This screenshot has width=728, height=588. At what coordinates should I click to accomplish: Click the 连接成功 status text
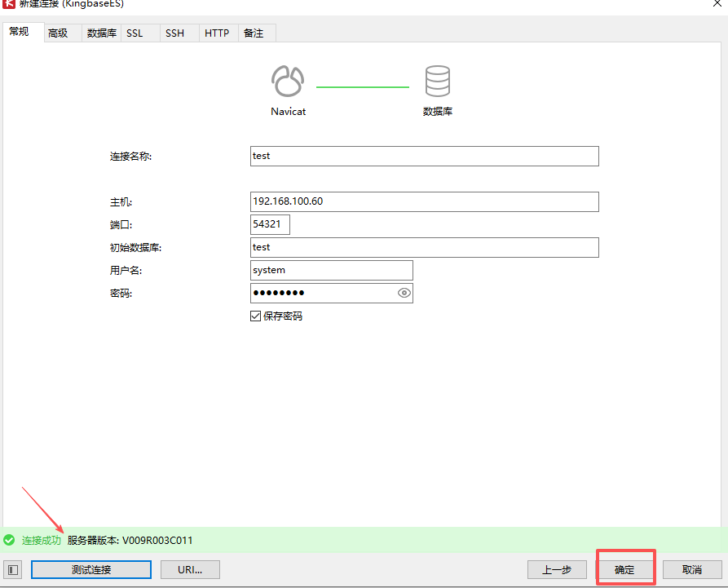(42, 540)
